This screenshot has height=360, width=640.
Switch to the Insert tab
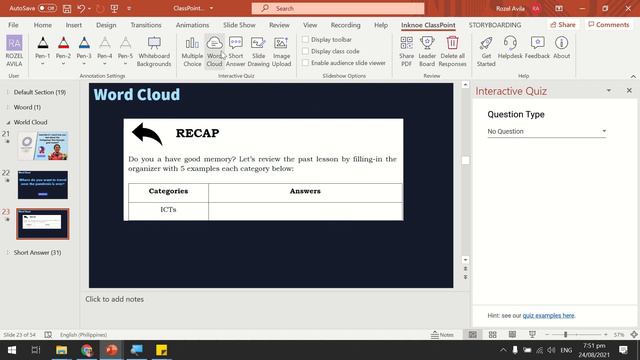(74, 25)
